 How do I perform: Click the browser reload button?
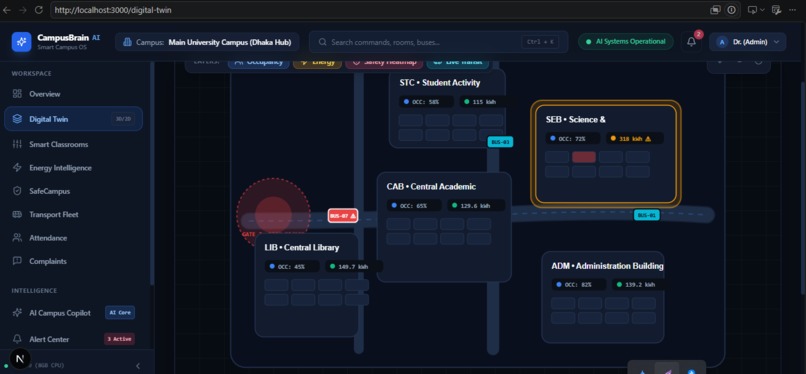coord(39,10)
